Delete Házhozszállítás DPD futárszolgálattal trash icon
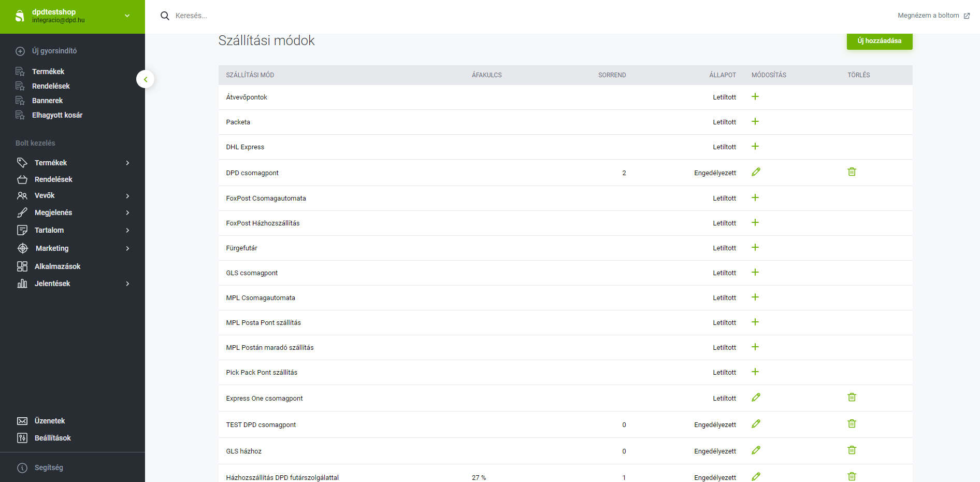The width and height of the screenshot is (980, 482). (852, 476)
